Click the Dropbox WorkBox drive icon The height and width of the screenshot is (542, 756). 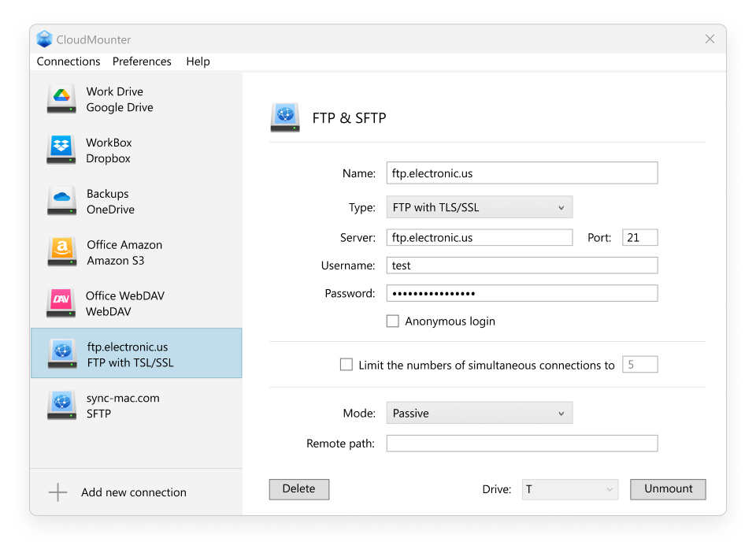[61, 150]
